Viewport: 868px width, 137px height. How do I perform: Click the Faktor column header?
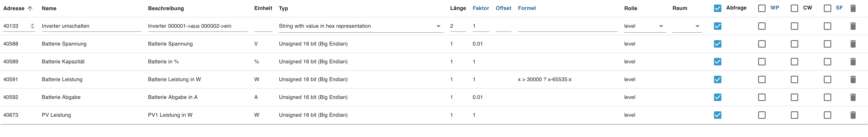pos(480,8)
